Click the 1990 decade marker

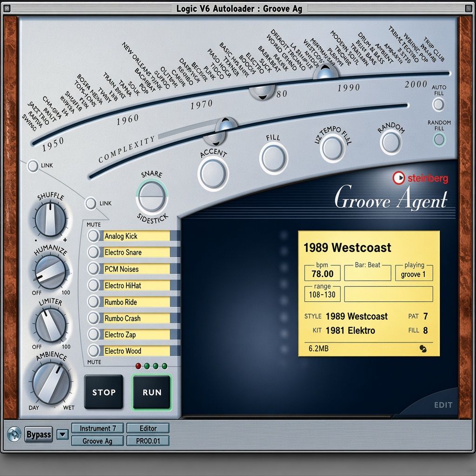pyautogui.click(x=349, y=88)
